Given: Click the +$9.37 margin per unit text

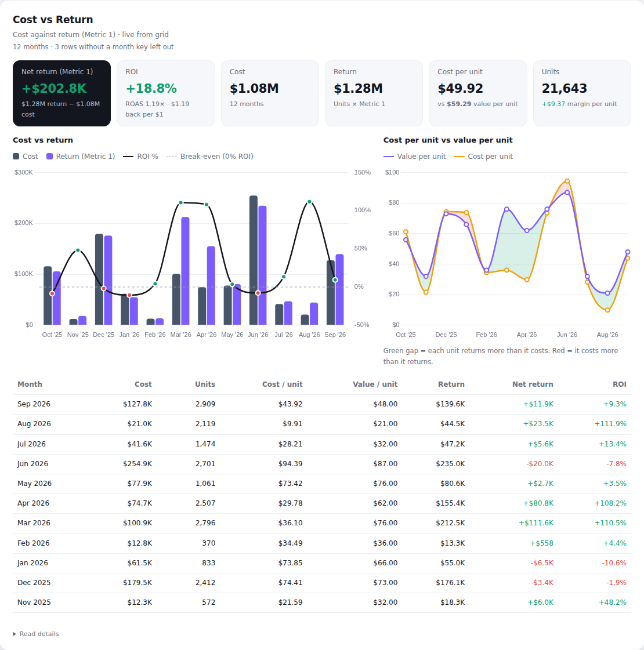Looking at the screenshot, I should click(579, 104).
